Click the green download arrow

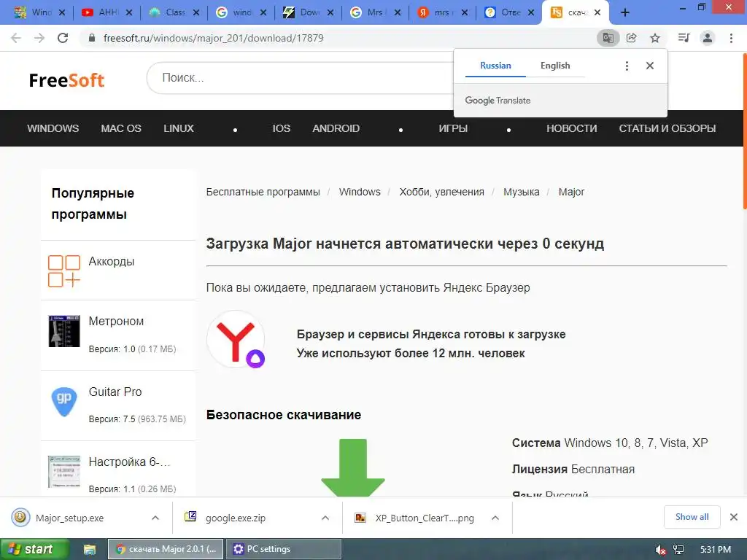pyautogui.click(x=353, y=467)
